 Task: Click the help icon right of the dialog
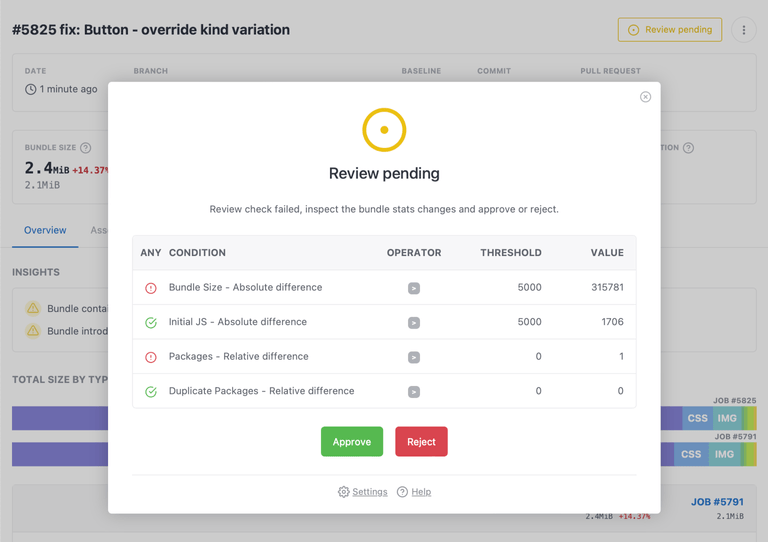[x=688, y=147]
